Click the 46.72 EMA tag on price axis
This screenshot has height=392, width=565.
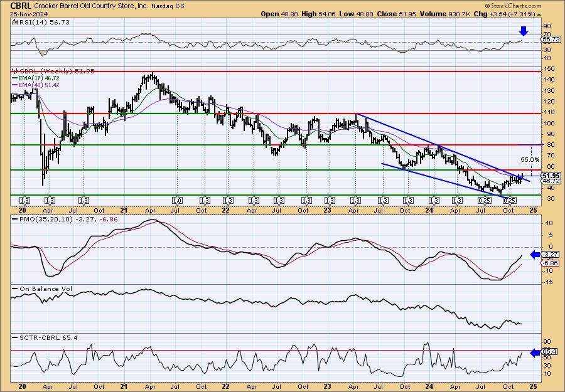[x=551, y=181]
